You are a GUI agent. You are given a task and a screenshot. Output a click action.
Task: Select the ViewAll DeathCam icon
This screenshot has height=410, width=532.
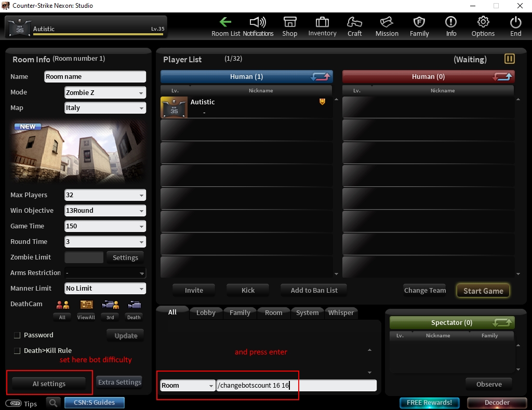pyautogui.click(x=86, y=305)
